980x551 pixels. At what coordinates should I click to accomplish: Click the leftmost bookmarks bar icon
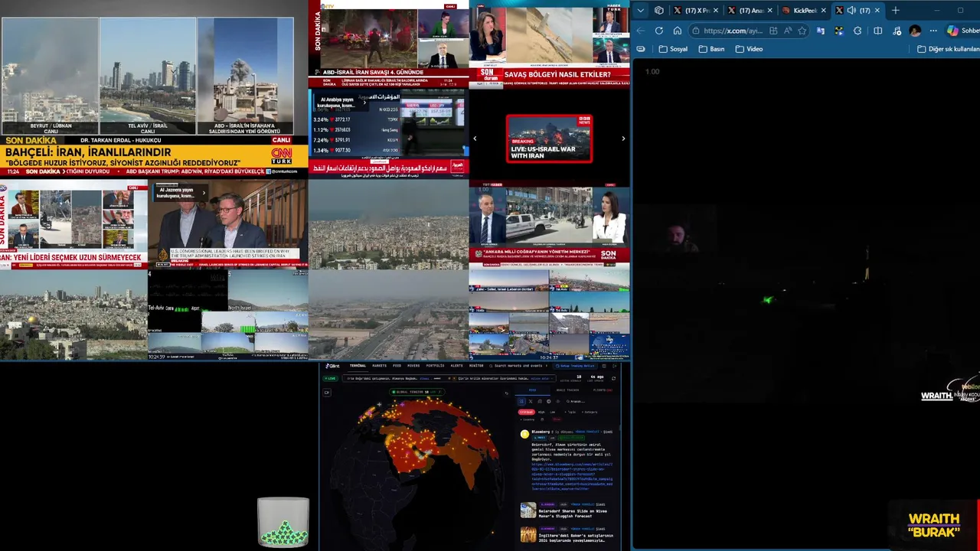click(641, 49)
